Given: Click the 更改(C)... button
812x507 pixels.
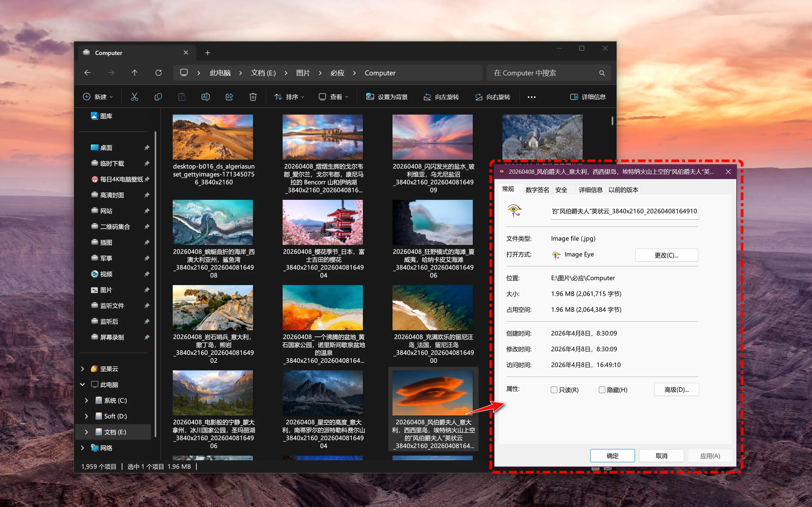Looking at the screenshot, I should (x=666, y=255).
